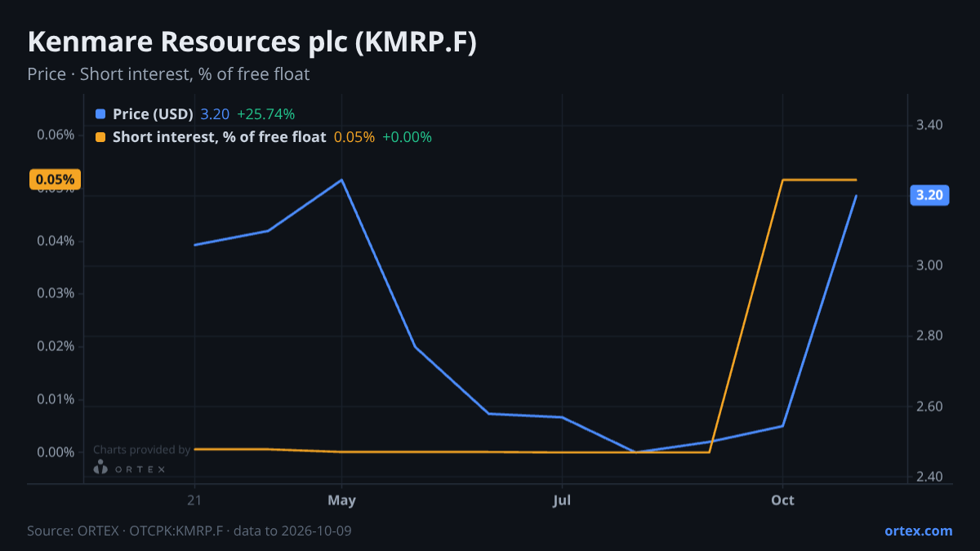The width and height of the screenshot is (980, 551).
Task: Click the blue Price legend color swatch
Action: click(x=100, y=114)
